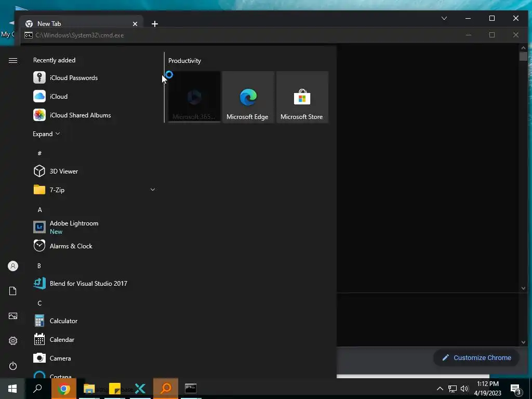The width and height of the screenshot is (532, 399).
Task: Click the Microsoft 365 tile
Action: tap(194, 97)
